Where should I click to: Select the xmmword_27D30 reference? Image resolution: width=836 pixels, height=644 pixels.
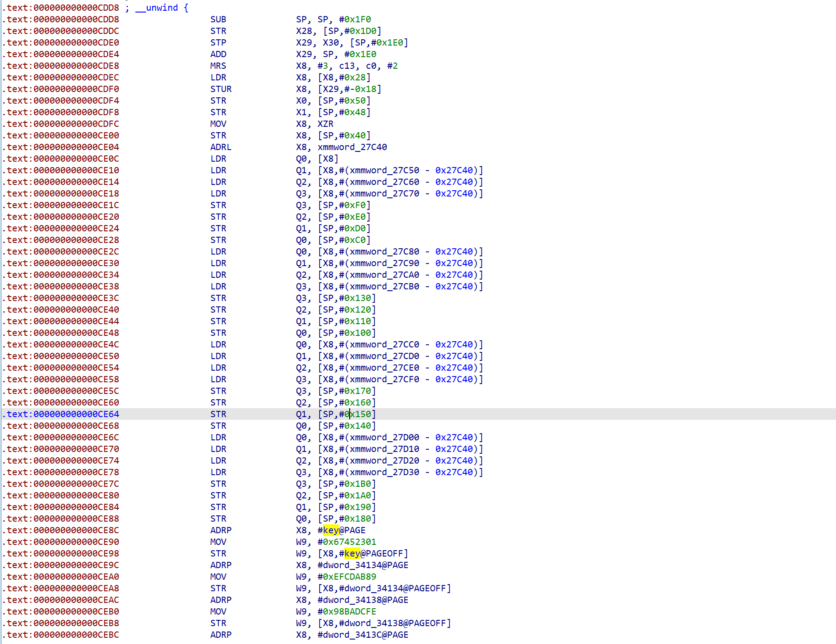[384, 473]
